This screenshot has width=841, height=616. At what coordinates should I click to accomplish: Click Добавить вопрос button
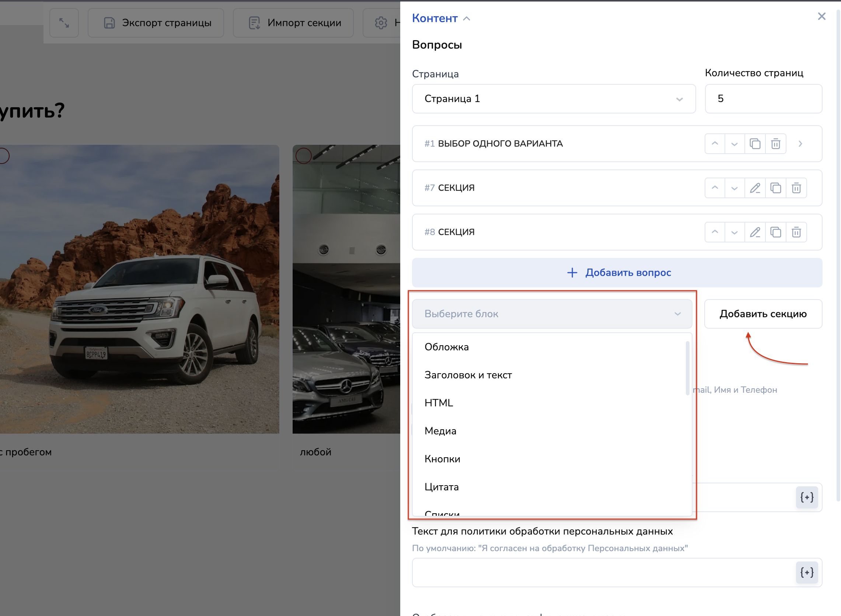617,273
